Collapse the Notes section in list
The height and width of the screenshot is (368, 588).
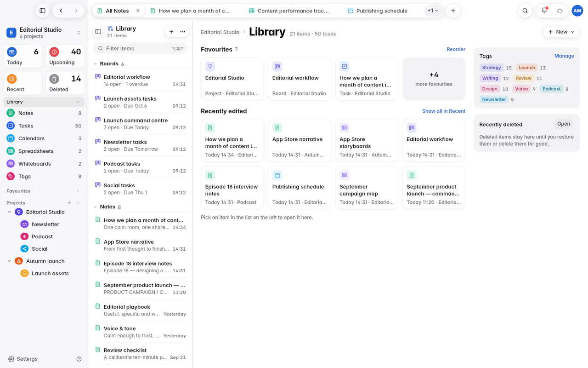point(96,207)
